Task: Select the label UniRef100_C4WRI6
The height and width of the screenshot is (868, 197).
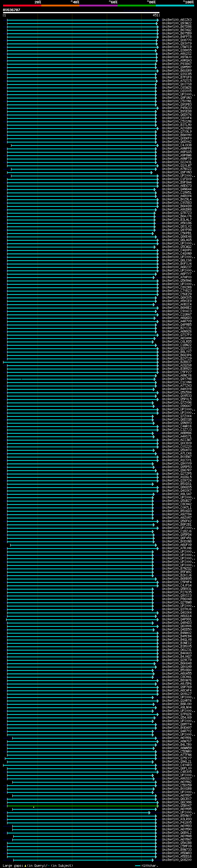Action: click(177, 426)
